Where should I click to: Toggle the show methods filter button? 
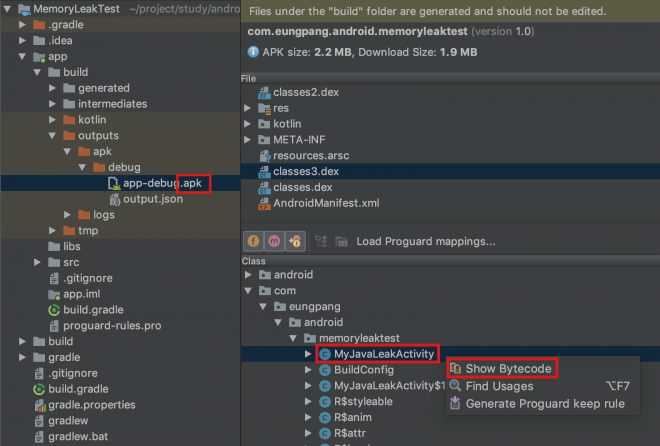pyautogui.click(x=273, y=241)
